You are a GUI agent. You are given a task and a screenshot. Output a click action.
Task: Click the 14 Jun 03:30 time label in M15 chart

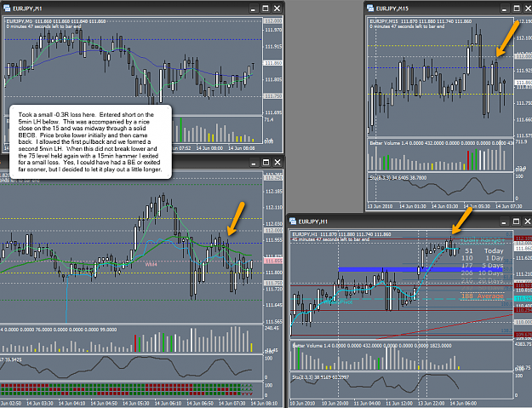click(x=444, y=206)
